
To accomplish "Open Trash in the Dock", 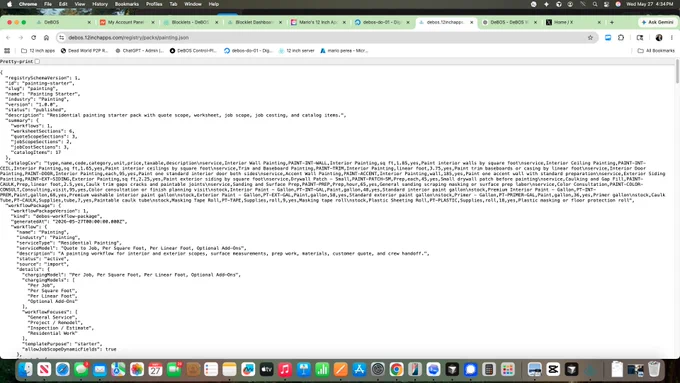I will click(654, 369).
